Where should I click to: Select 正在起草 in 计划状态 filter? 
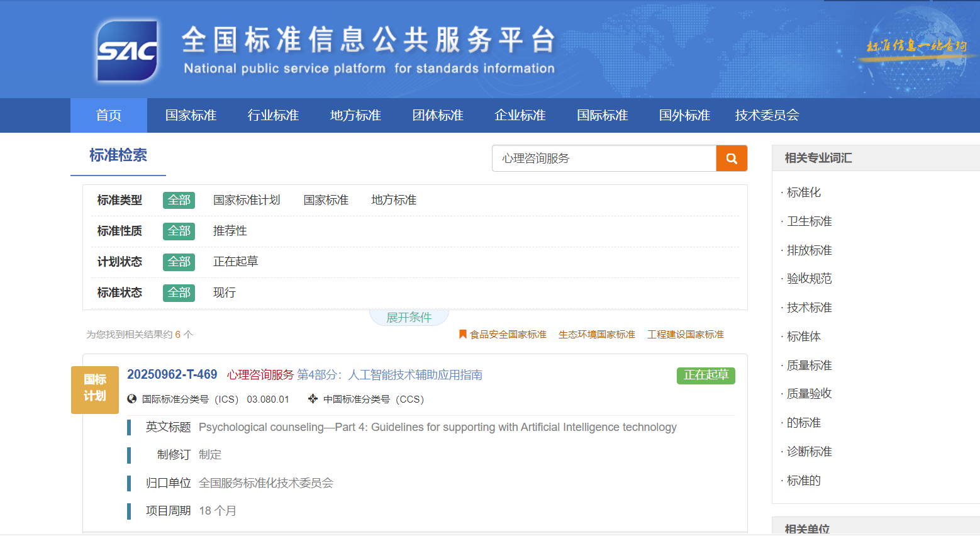(235, 262)
